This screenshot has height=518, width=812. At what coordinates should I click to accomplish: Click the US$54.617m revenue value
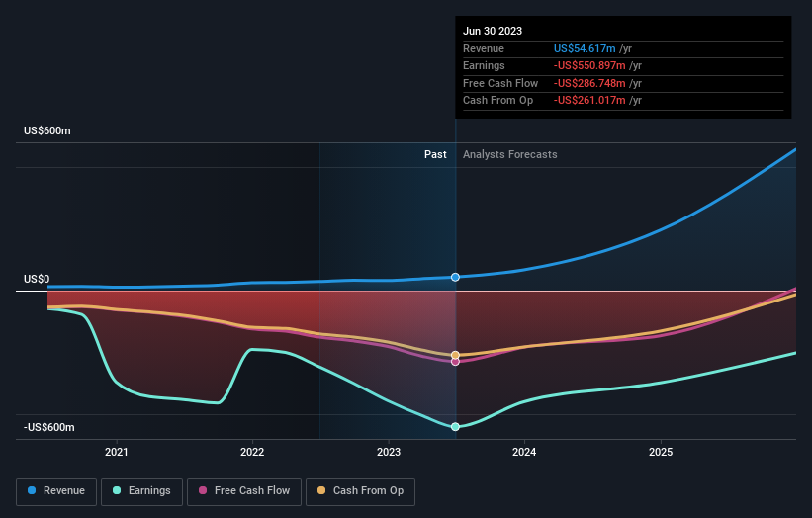(585, 48)
